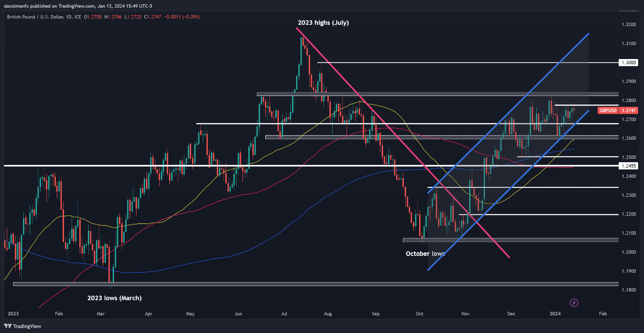
Task: Click the upper blue channel line
Action: tap(508, 113)
